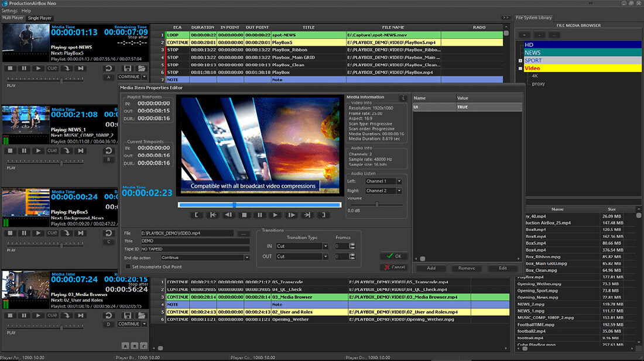Screen dimensions: 644x361
Task: Toggle Set Incomplete Out Point checkbox
Action: (128, 267)
